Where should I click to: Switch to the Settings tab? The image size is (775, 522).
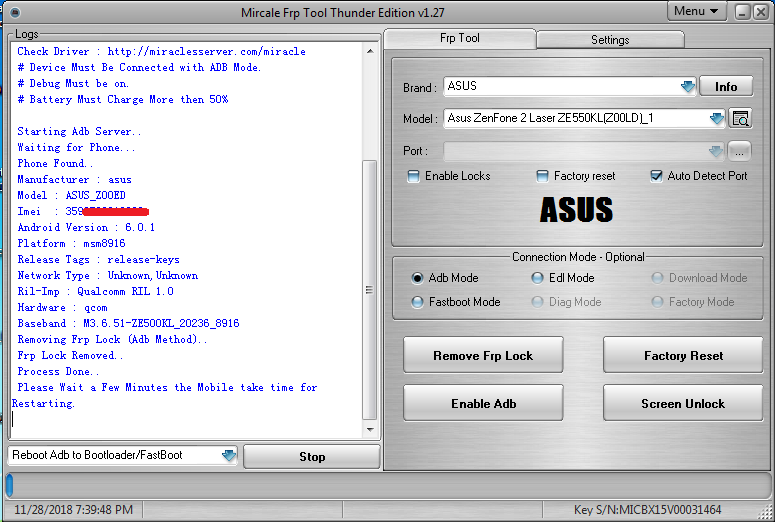(610, 40)
